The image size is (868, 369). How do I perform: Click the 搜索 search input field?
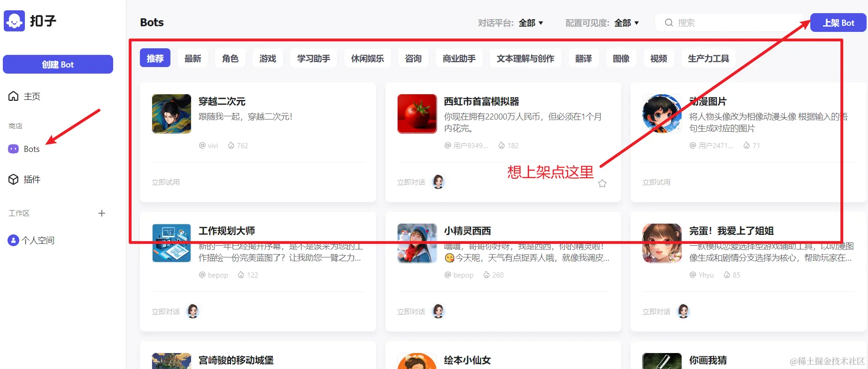(x=730, y=23)
